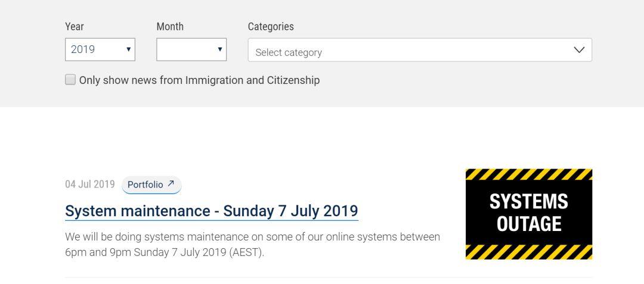Click the Year field label

coord(75,27)
